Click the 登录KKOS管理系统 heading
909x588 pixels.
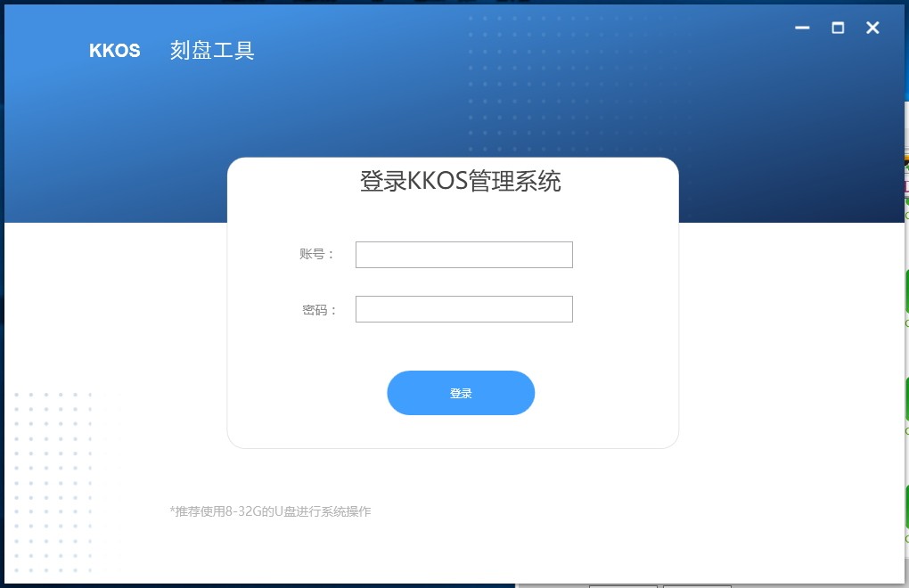tap(461, 181)
